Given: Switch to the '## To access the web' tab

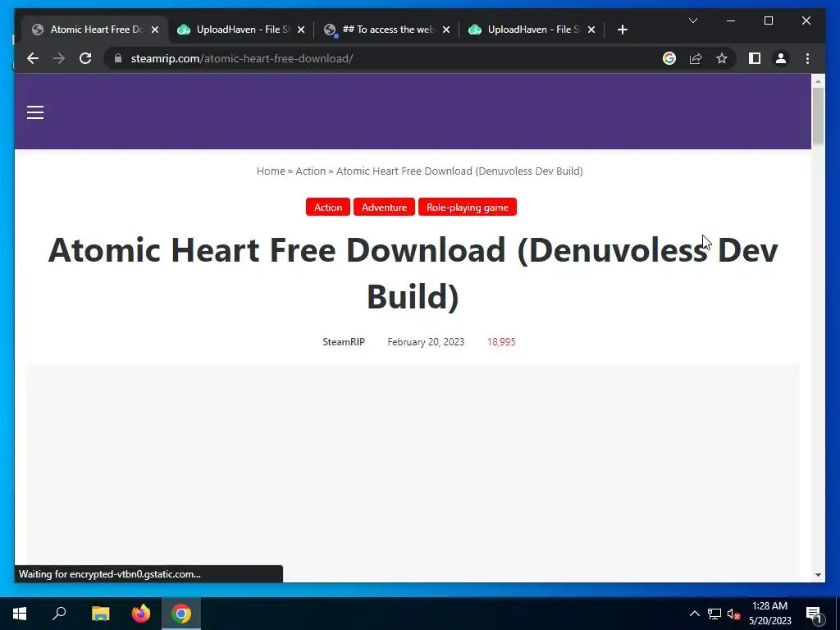Looking at the screenshot, I should pos(387,30).
